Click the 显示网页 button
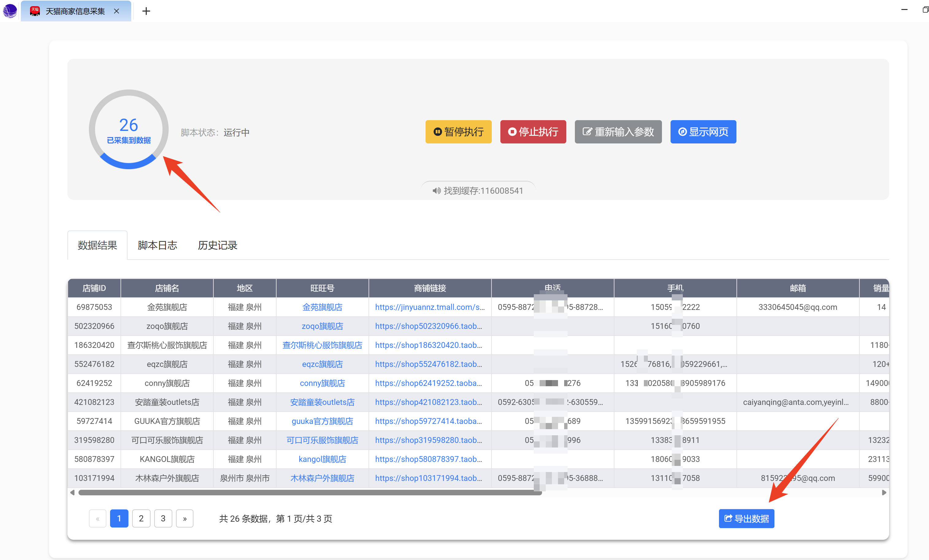 pyautogui.click(x=703, y=132)
